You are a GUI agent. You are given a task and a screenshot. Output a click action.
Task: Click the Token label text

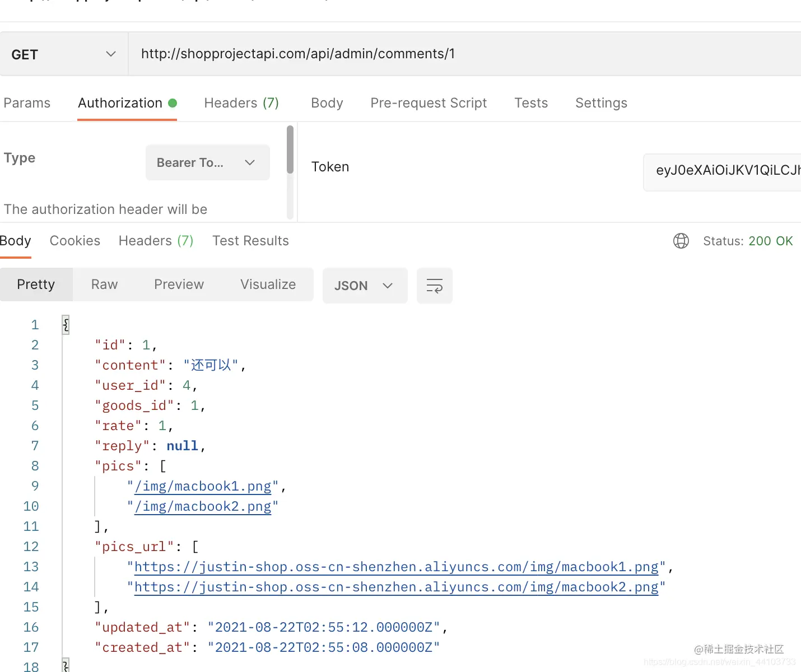[x=330, y=167]
